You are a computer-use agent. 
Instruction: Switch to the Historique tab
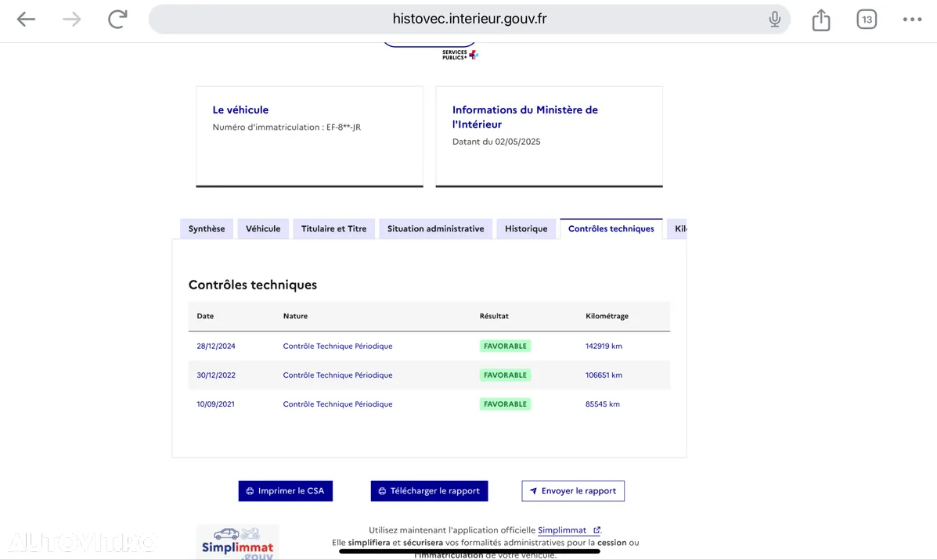coord(526,228)
